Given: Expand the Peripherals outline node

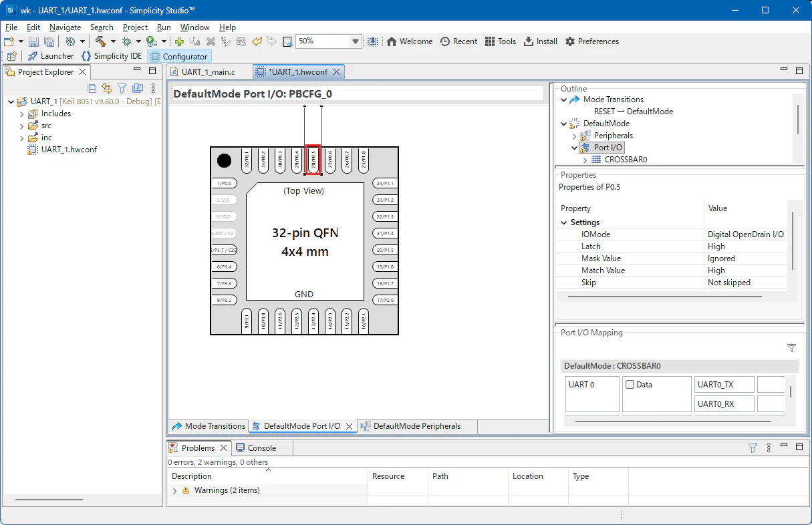Looking at the screenshot, I should [x=575, y=136].
